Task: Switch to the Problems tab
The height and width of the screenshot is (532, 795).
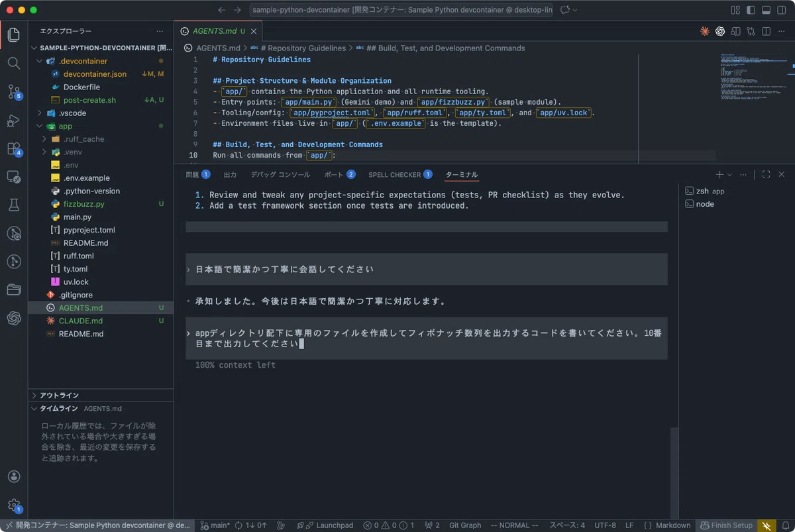Action: 197,174
